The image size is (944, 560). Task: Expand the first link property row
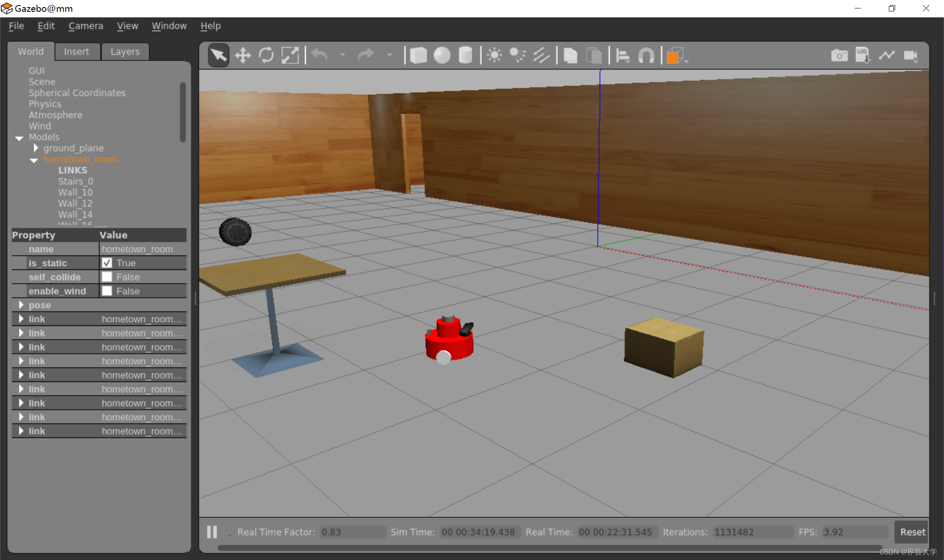(20, 319)
